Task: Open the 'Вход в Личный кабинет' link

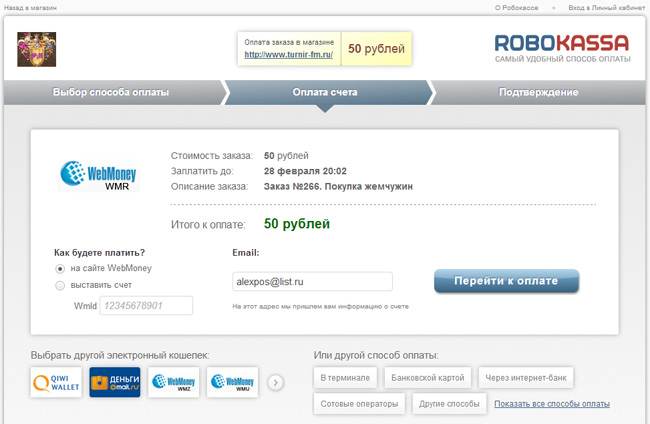Action: (606, 7)
